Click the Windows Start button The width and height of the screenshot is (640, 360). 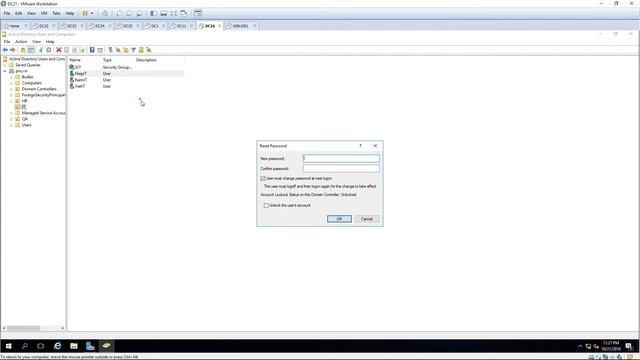tap(9, 346)
